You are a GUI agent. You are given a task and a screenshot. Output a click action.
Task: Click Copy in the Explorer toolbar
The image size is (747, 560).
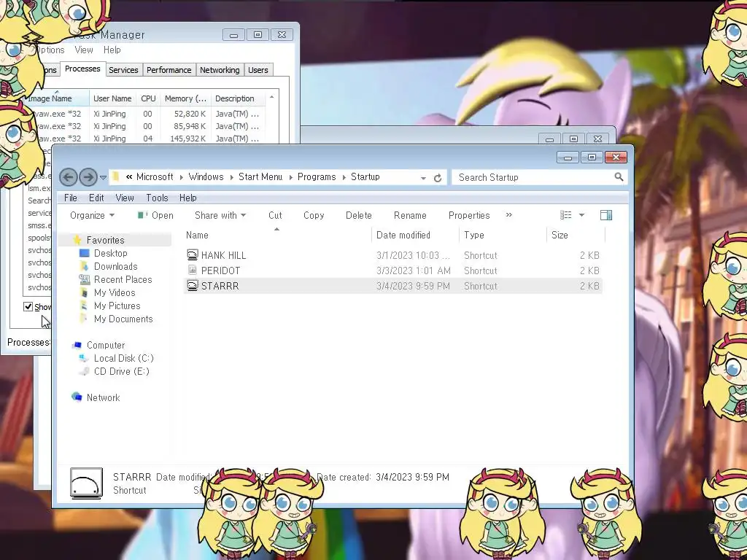click(x=314, y=215)
